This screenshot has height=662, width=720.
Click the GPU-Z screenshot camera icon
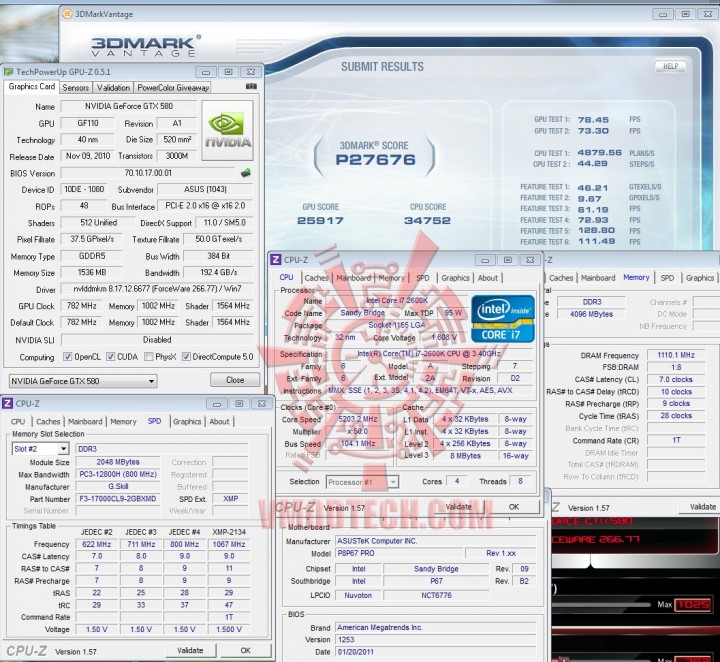pyautogui.click(x=251, y=86)
